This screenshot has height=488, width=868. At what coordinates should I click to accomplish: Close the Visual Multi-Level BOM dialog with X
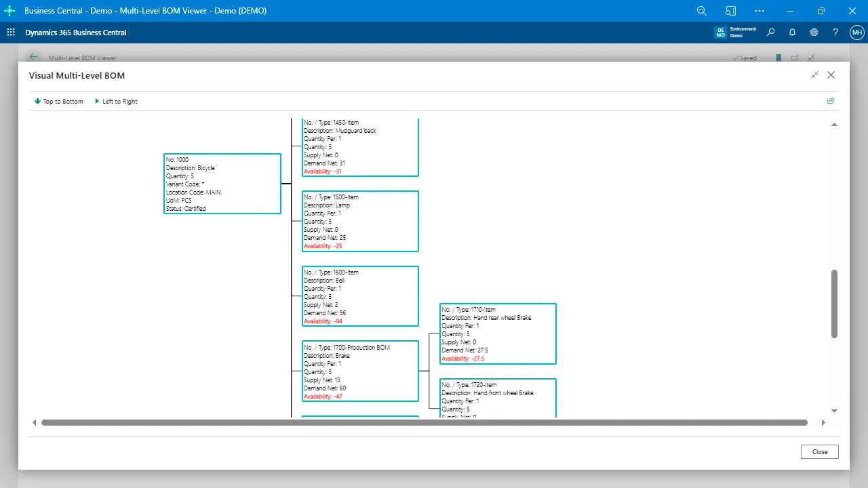click(x=831, y=75)
